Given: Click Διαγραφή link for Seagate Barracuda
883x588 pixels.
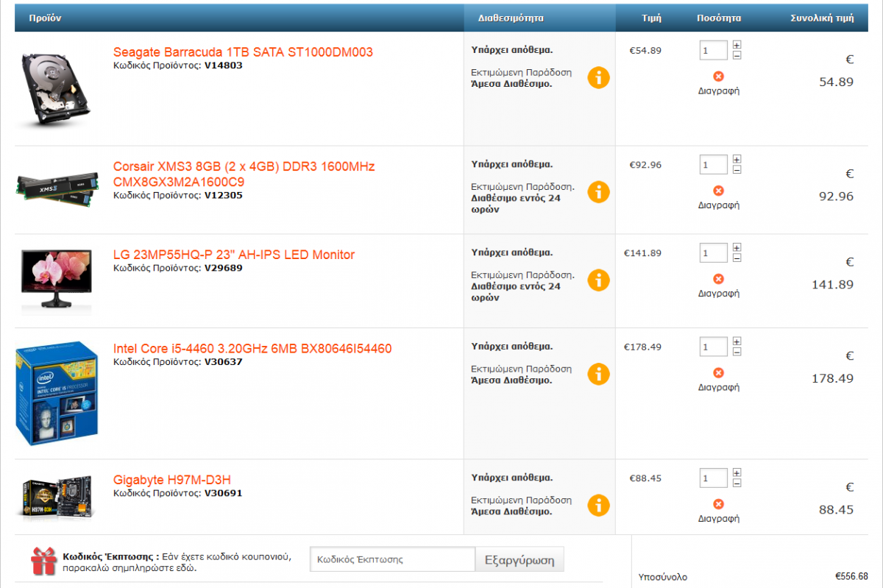Looking at the screenshot, I should pos(719,91).
